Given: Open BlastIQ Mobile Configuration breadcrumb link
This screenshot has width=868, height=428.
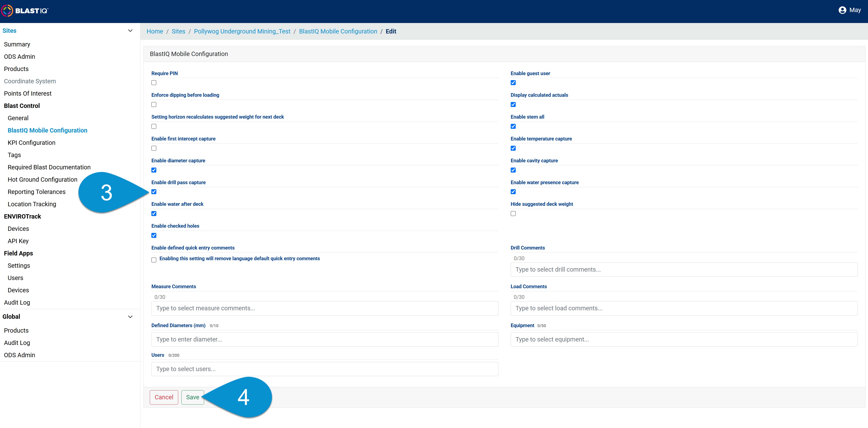Looking at the screenshot, I should coord(338,31).
